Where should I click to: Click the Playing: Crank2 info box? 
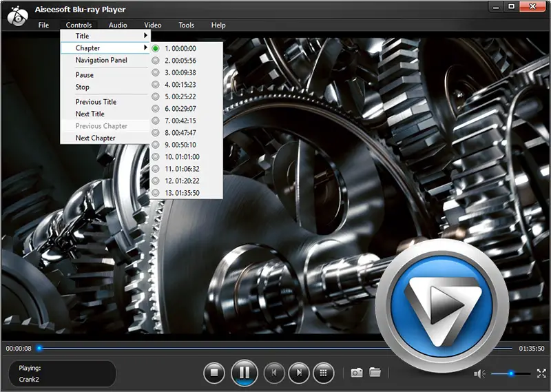tap(62, 373)
